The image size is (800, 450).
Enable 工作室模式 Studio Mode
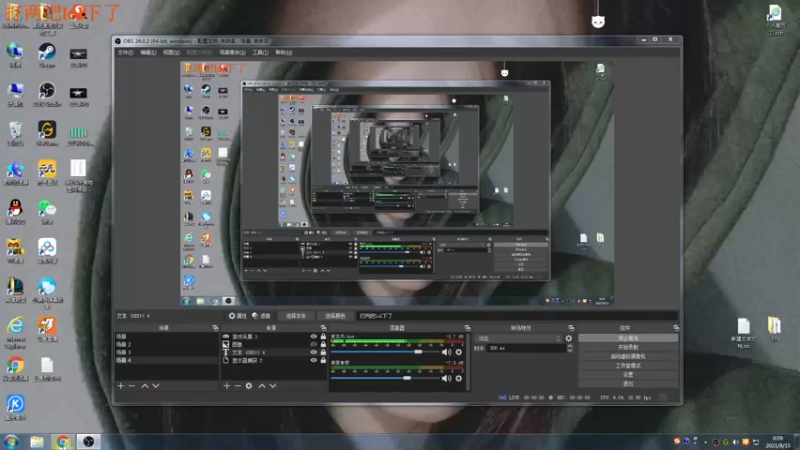(x=628, y=366)
